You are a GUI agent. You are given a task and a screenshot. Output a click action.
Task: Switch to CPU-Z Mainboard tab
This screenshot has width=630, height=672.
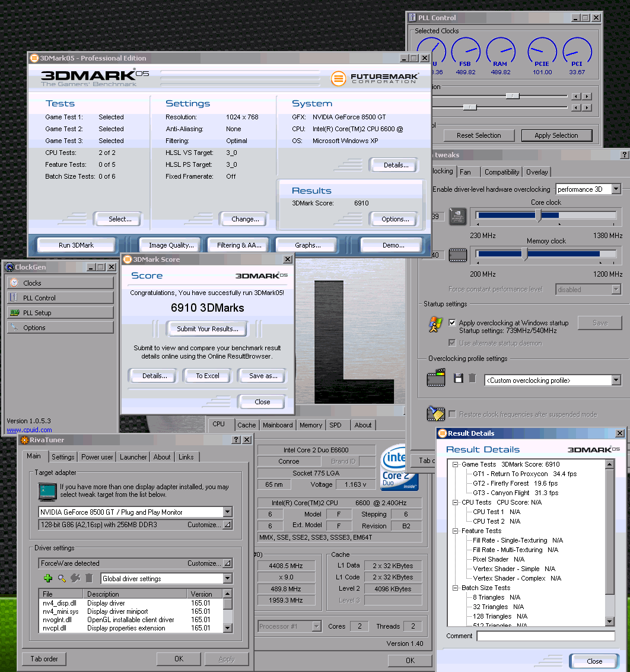(278, 424)
